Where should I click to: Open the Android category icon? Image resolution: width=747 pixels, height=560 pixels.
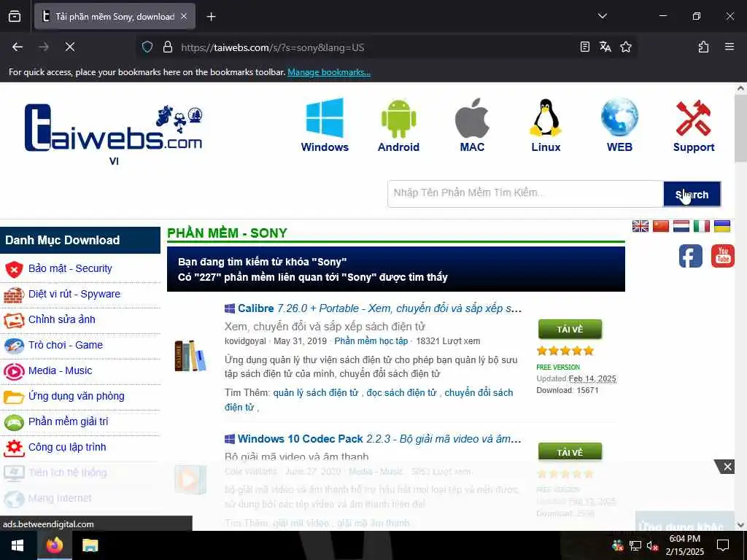398,125
